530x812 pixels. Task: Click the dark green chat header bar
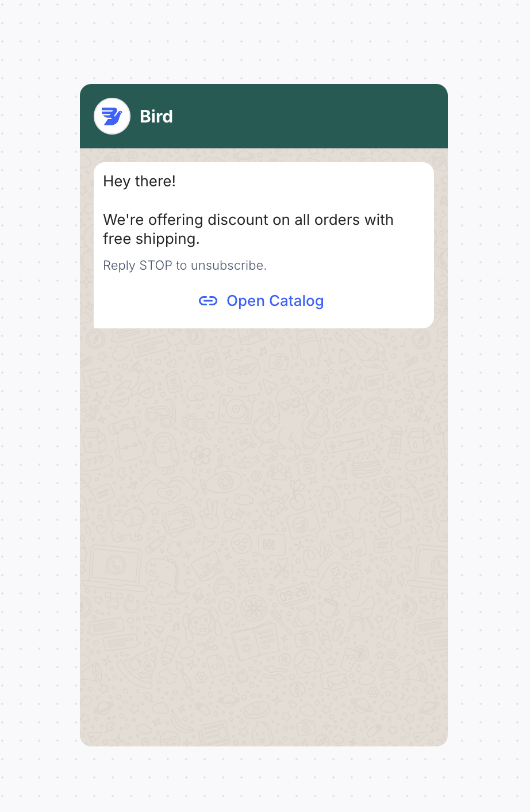(x=264, y=116)
